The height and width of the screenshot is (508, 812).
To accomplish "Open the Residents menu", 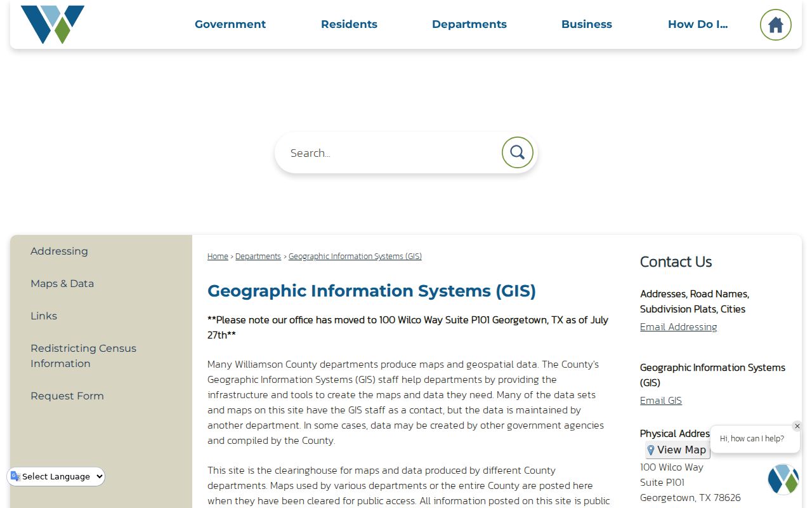I will 349,24.
